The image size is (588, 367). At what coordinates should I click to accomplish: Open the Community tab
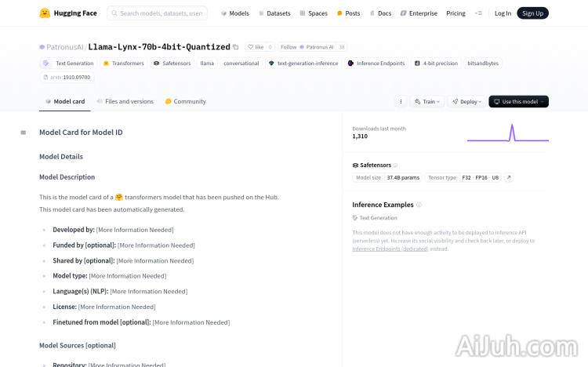click(186, 101)
